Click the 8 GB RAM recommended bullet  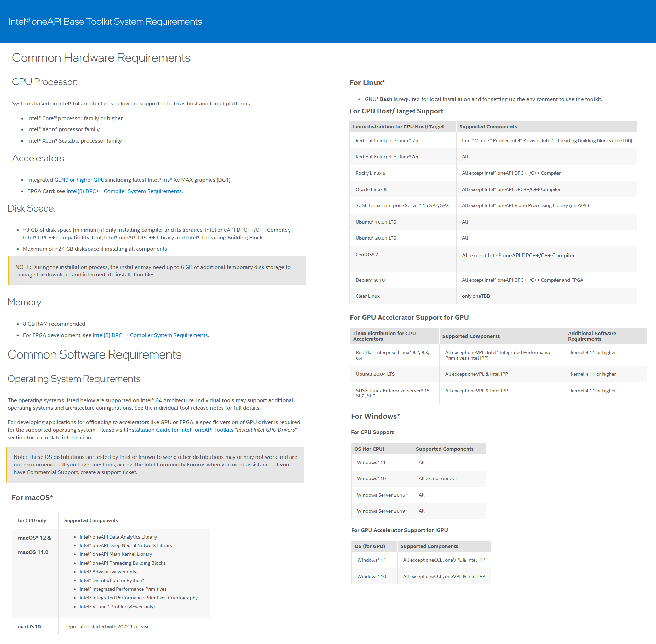[54, 324]
